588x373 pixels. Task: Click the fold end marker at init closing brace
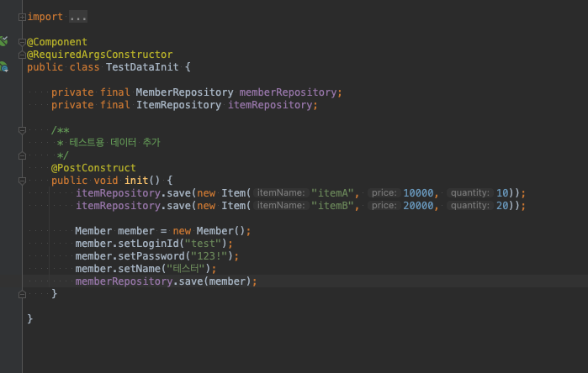(x=22, y=294)
